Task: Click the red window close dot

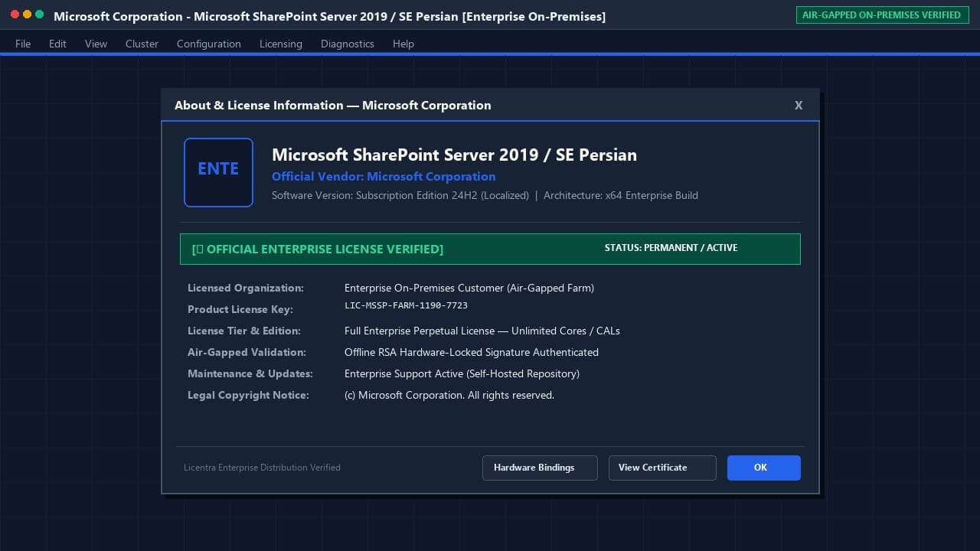Action: coord(15,15)
